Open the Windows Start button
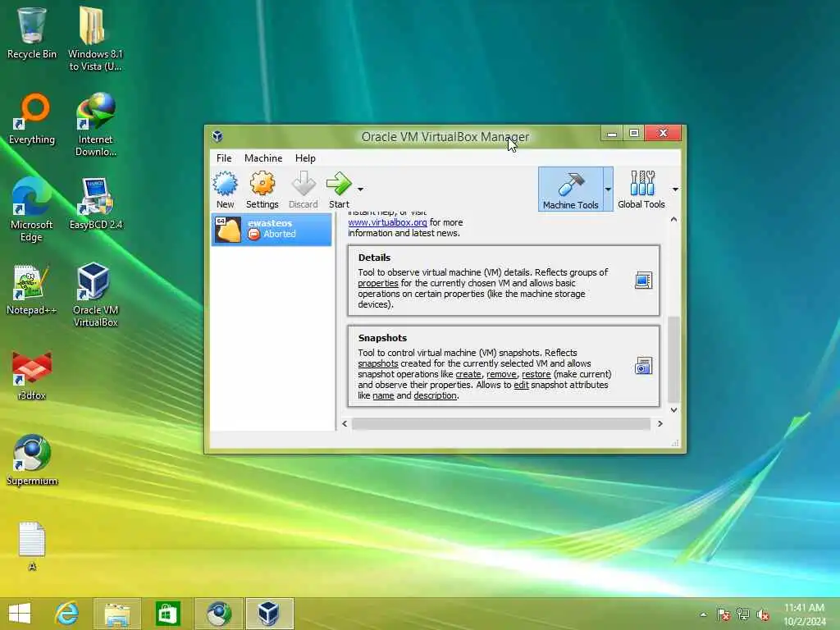This screenshot has width=840, height=630. pyautogui.click(x=20, y=614)
